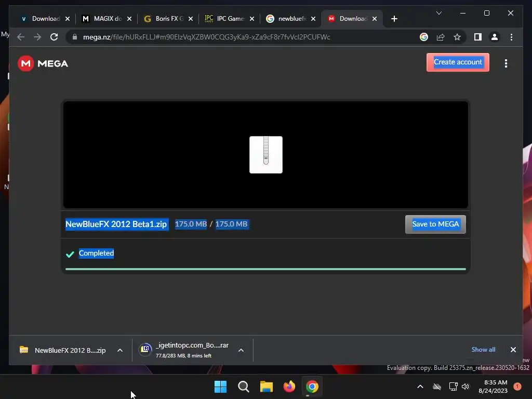The height and width of the screenshot is (399, 532).
Task: Open Chrome's three-dot menu
Action: [511, 37]
